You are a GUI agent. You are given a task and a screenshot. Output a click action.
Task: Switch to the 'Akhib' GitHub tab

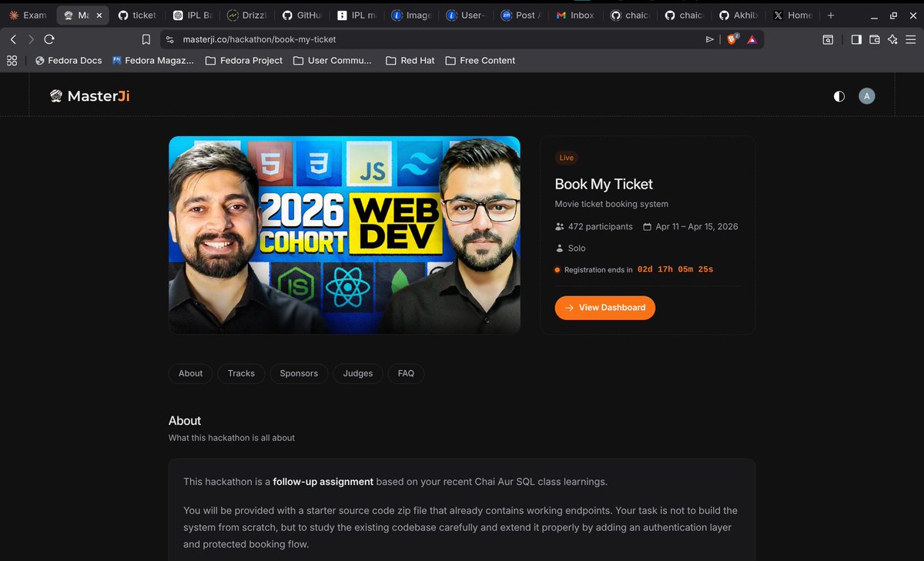[x=738, y=15]
